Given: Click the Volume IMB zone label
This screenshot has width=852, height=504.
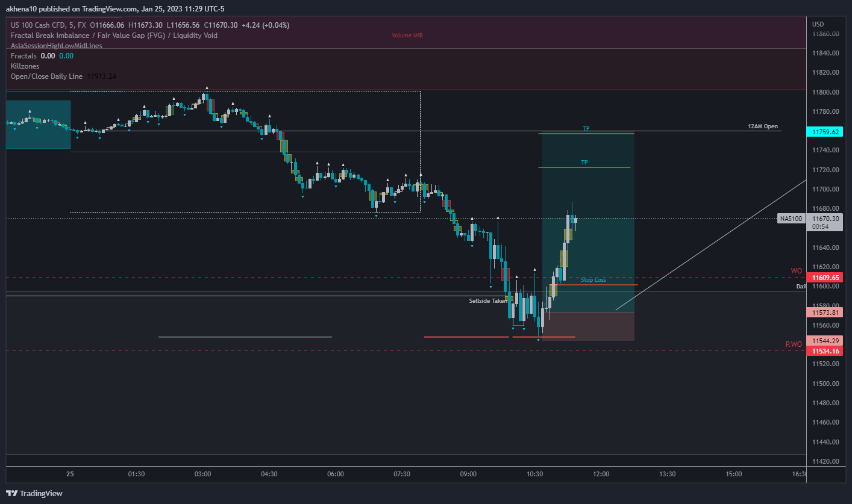Looking at the screenshot, I should (407, 36).
